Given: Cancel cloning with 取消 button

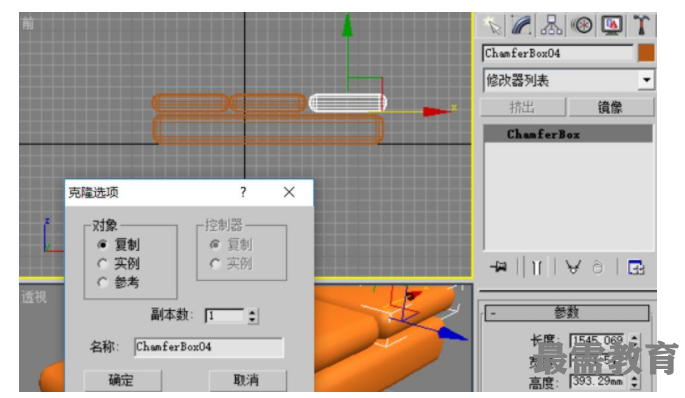Looking at the screenshot, I should point(248,381).
